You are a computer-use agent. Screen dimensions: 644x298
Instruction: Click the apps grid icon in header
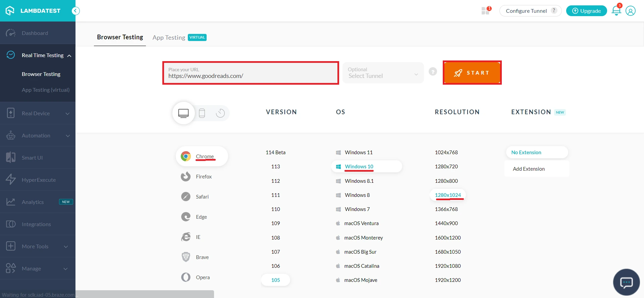tap(485, 11)
